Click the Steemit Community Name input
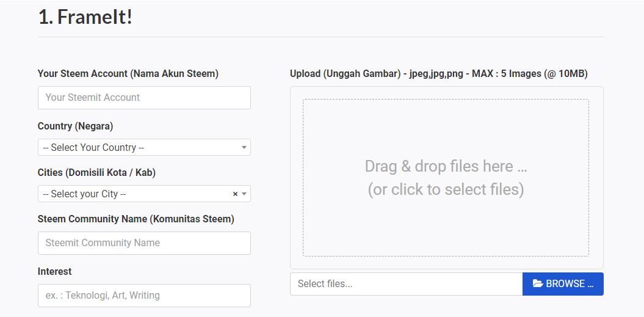 (x=144, y=242)
